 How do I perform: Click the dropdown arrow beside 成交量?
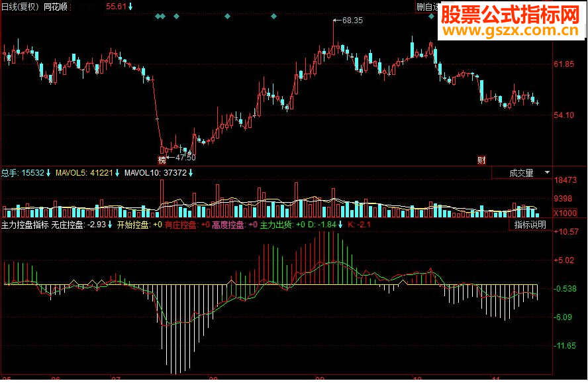547,172
